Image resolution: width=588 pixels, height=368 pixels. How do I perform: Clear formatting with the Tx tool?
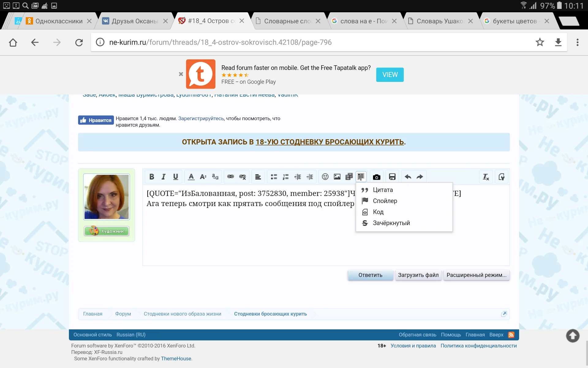click(x=485, y=177)
